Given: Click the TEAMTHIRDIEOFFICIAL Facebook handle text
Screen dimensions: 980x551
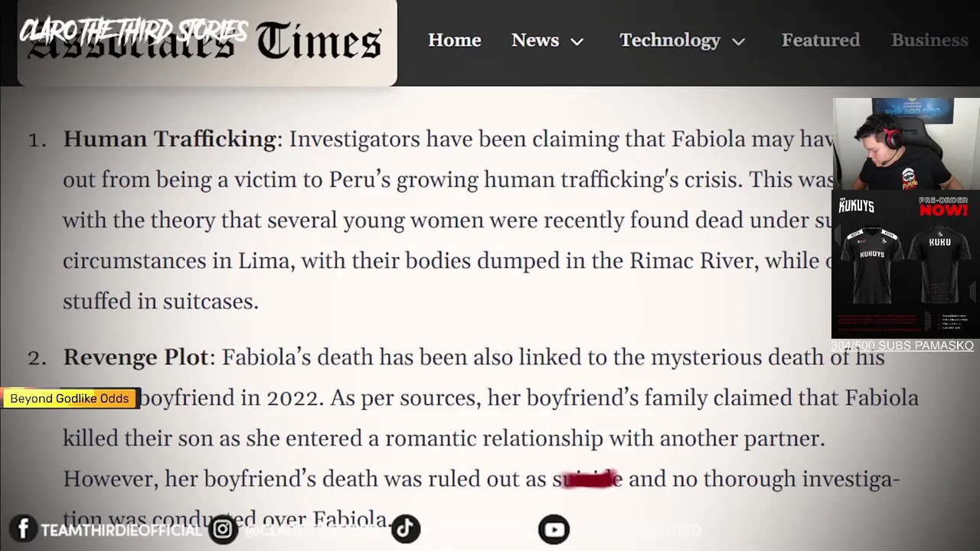Looking at the screenshot, I should pyautogui.click(x=120, y=530).
